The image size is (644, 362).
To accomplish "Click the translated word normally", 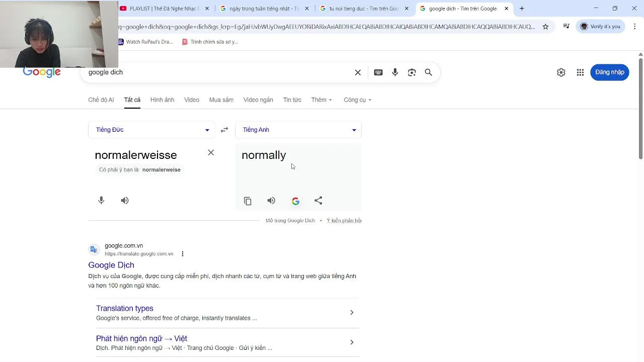I will (x=264, y=155).
